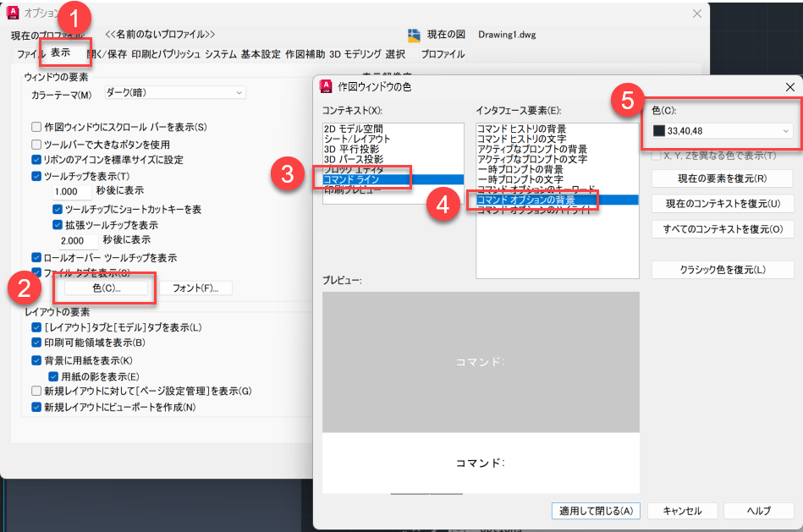Viewport: 803px width, 532px height.
Task: Toggle [レイアウト]タブと[モデル]タブを表示 checkbox
Action: click(x=36, y=327)
